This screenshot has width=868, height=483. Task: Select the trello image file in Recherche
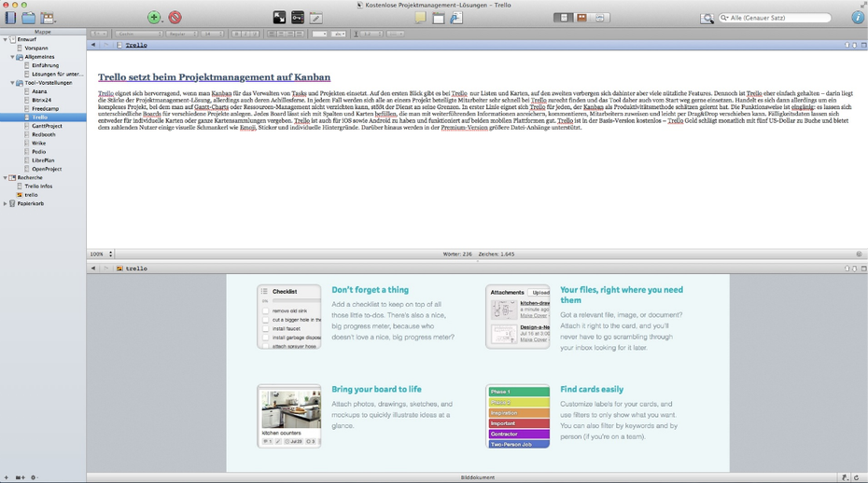(31, 195)
